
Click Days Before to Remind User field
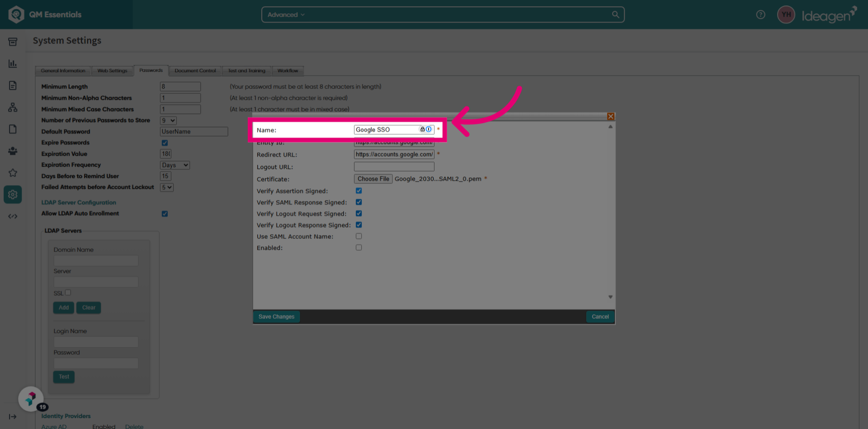click(165, 176)
